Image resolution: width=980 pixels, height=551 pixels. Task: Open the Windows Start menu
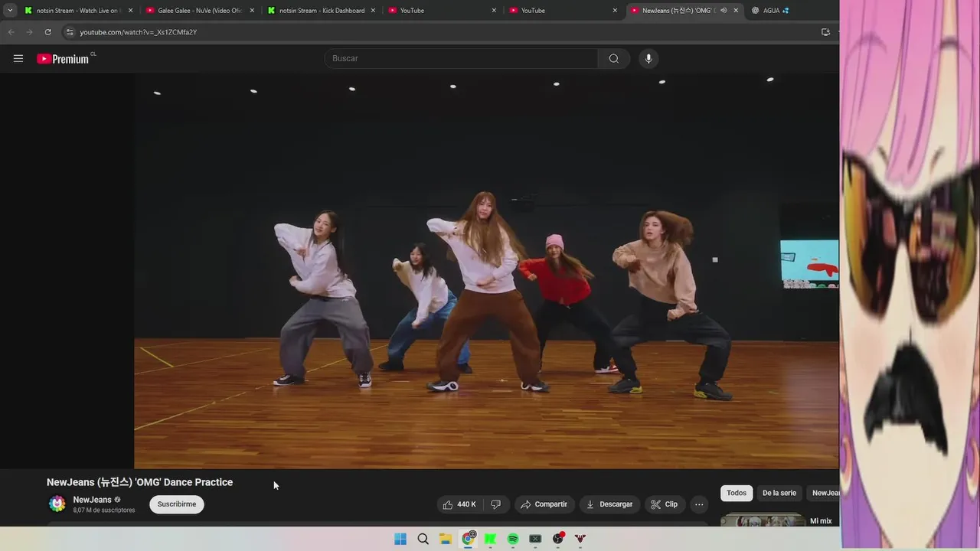click(x=400, y=539)
